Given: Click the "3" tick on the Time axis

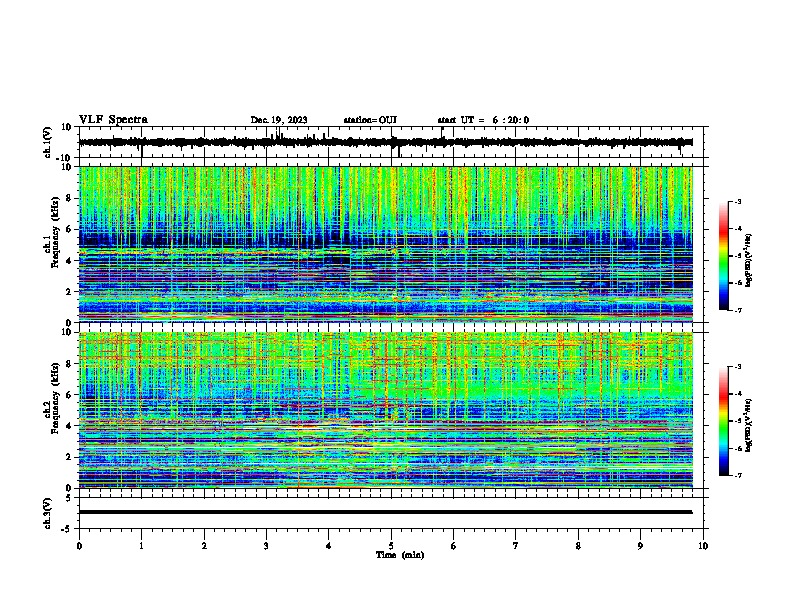Looking at the screenshot, I should (x=266, y=546).
